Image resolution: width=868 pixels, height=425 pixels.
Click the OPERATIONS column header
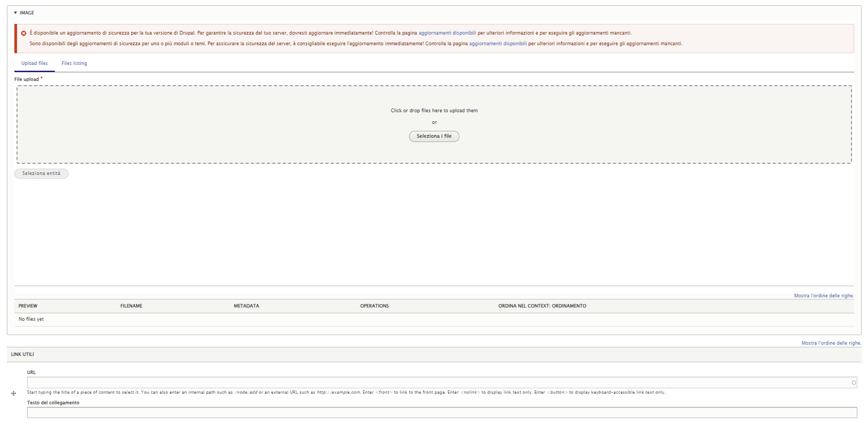click(x=374, y=306)
